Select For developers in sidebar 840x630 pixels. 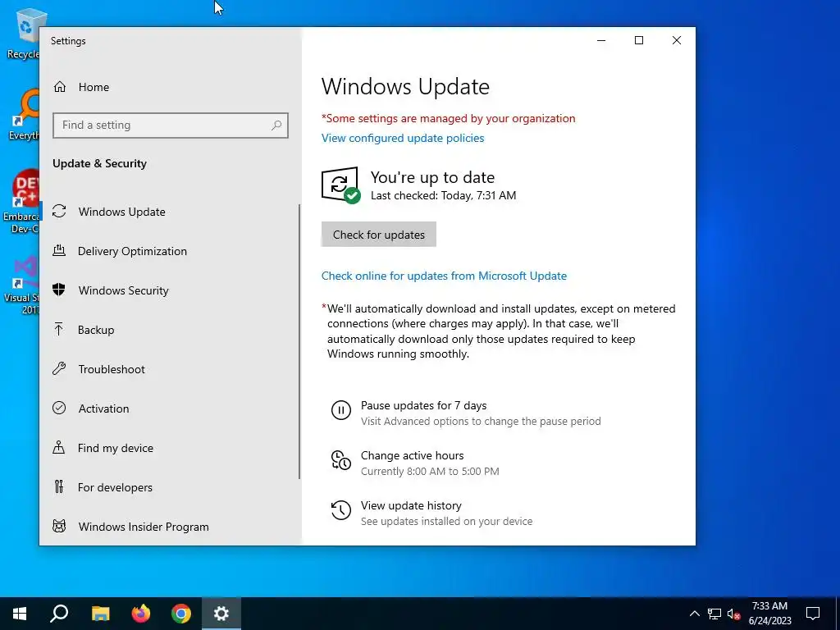click(x=169, y=487)
